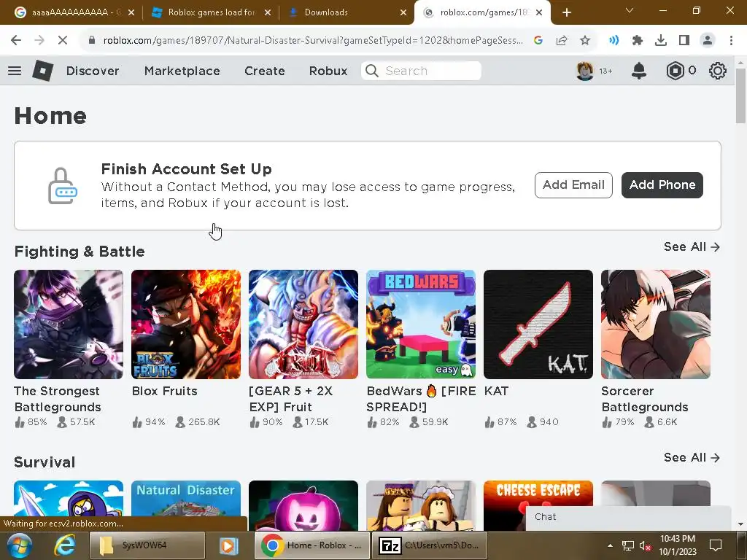Bookmark this page with the star
The image size is (747, 560).
coord(585,41)
